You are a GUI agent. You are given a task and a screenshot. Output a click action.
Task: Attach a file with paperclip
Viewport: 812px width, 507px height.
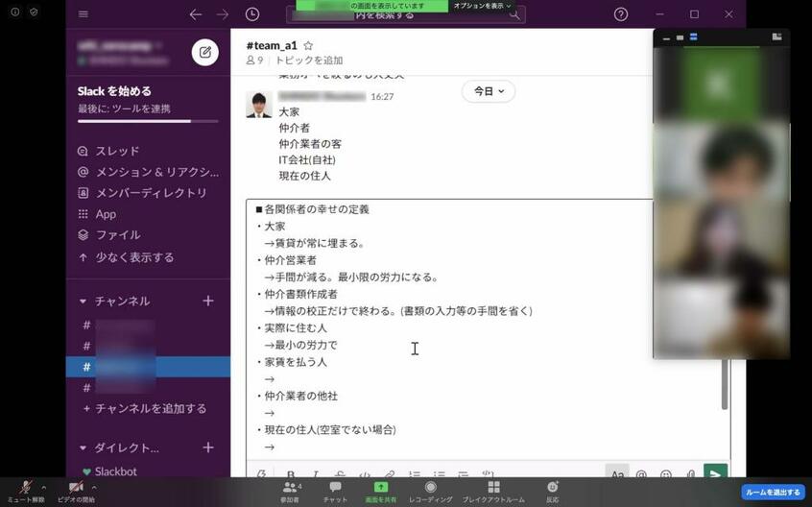tap(691, 473)
